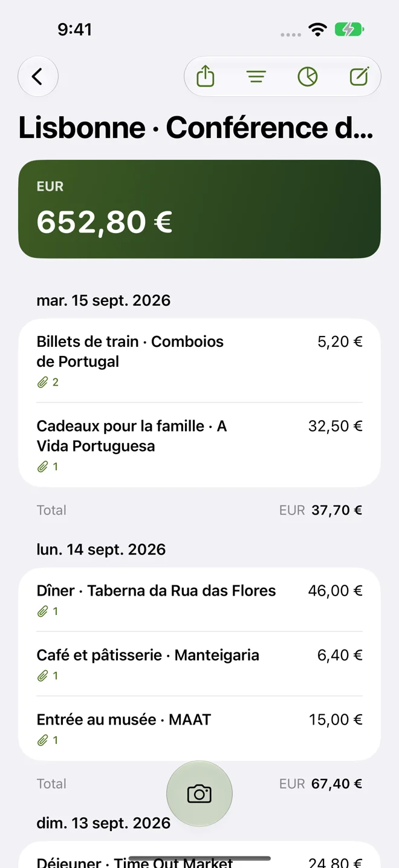
Task: Tap the mar. 15 sept. 2026 header
Action: (103, 300)
